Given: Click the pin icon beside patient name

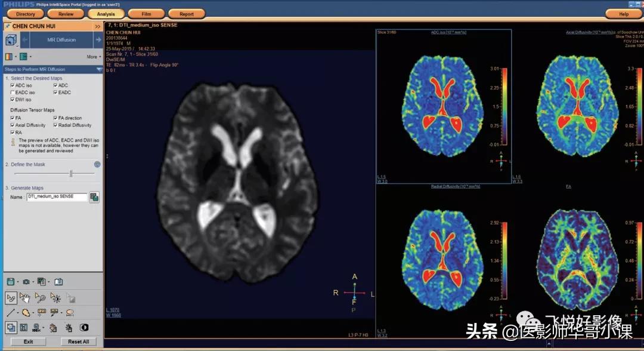Looking at the screenshot, I should [x=7, y=26].
